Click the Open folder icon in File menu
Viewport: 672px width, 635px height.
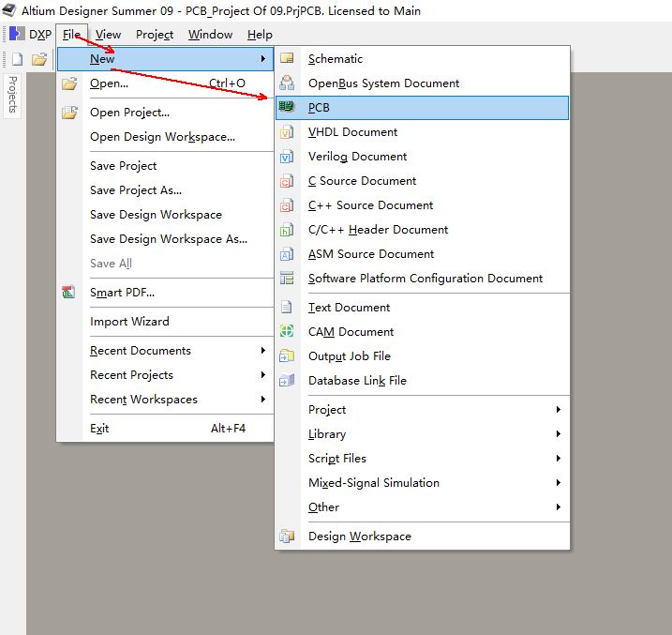[x=69, y=83]
